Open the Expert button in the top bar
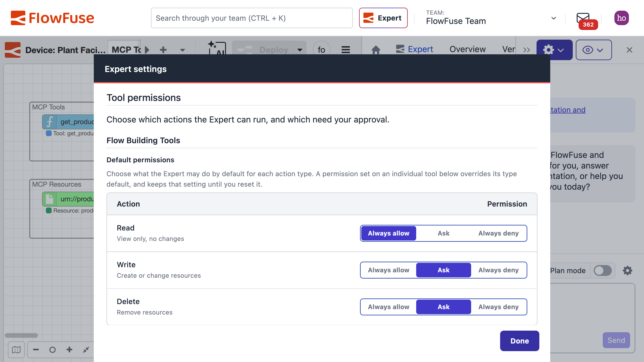Image resolution: width=644 pixels, height=362 pixels. [x=383, y=18]
